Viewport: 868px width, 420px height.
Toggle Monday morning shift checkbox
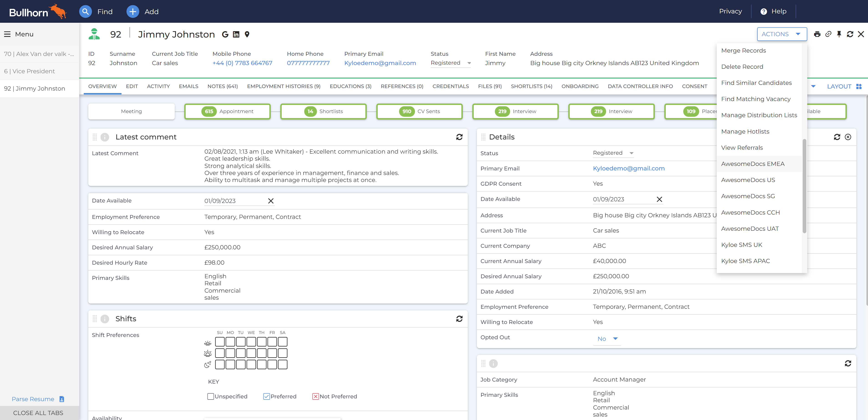click(230, 342)
